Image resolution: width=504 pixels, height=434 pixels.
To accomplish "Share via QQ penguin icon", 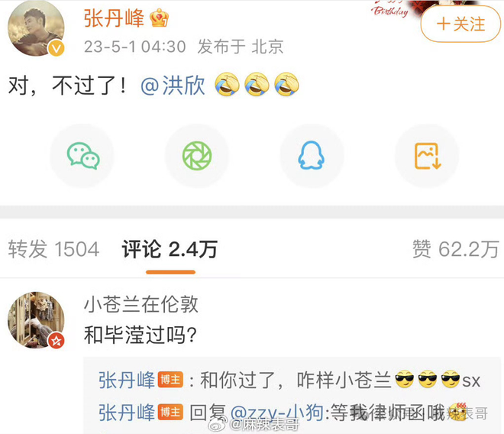I will point(311,156).
